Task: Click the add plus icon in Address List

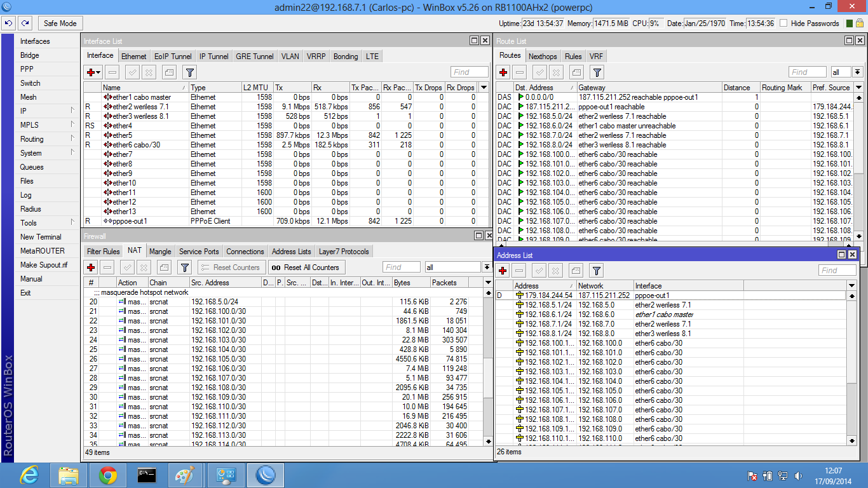Action: pos(503,271)
